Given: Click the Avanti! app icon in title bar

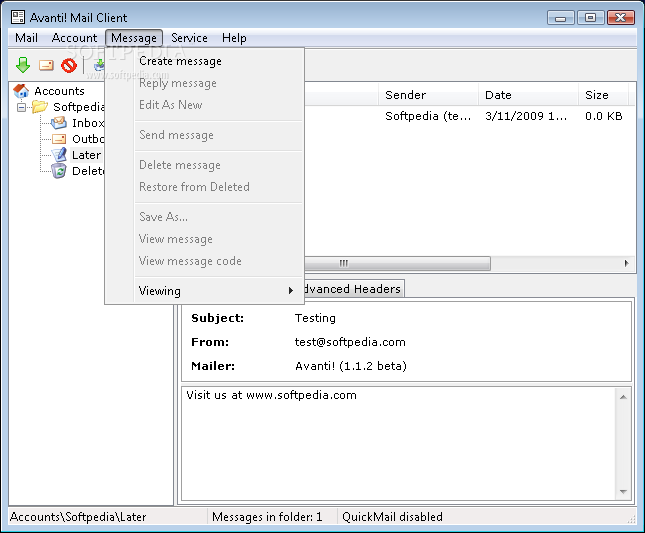Looking at the screenshot, I should pos(18,17).
